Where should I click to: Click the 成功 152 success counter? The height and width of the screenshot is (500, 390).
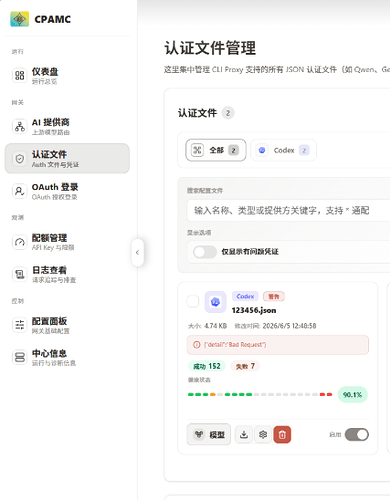point(207,366)
